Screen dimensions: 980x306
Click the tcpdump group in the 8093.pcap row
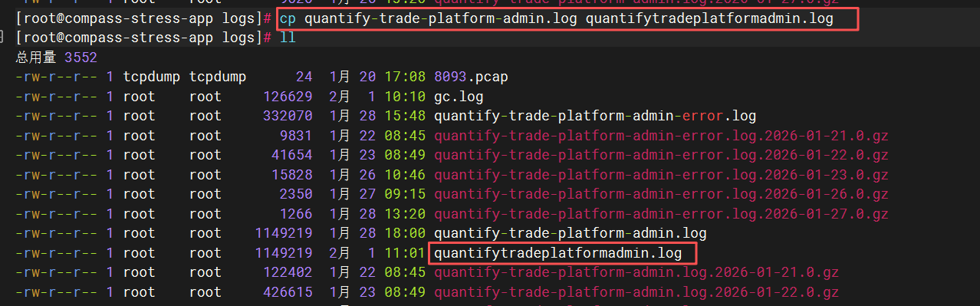pos(219,77)
